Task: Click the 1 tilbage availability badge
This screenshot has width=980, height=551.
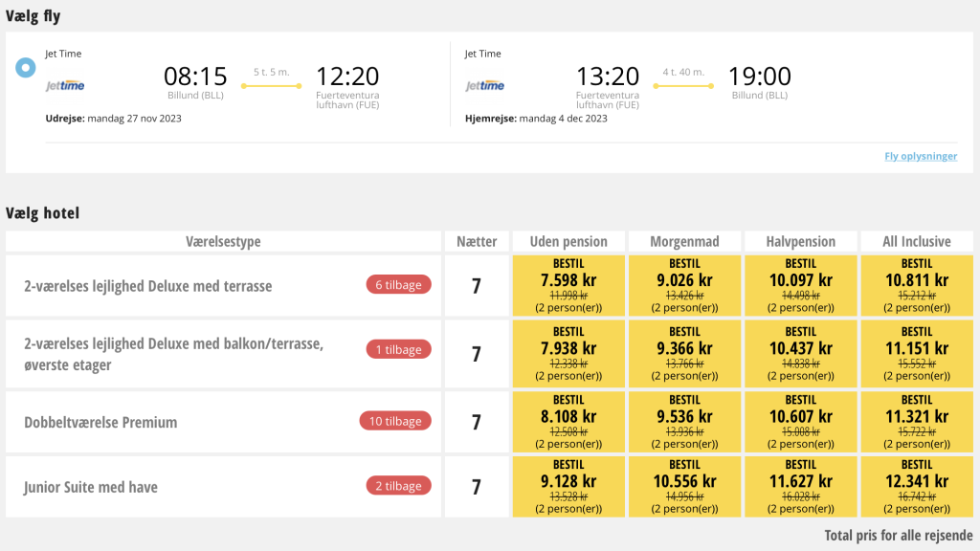Action: click(399, 350)
